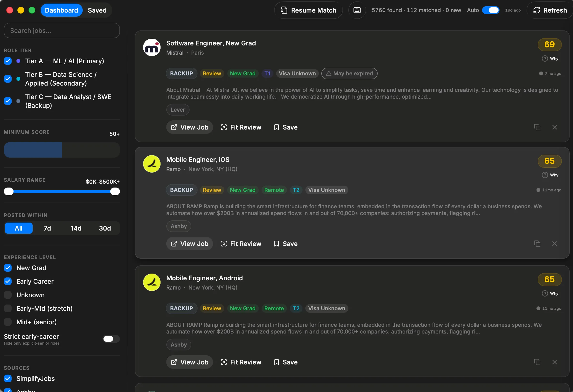Uncheck Tier B — Data Science checkbox
Image resolution: width=573 pixels, height=392 pixels.
[8, 79]
